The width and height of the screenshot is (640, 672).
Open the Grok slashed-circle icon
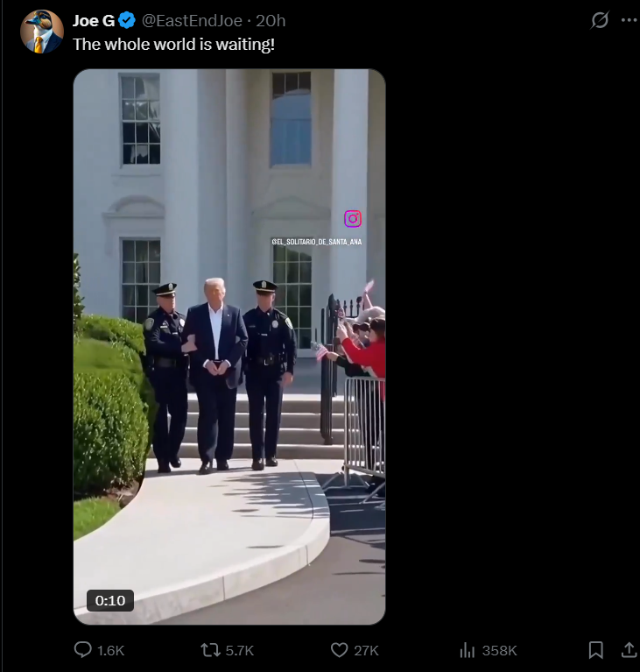point(600,20)
